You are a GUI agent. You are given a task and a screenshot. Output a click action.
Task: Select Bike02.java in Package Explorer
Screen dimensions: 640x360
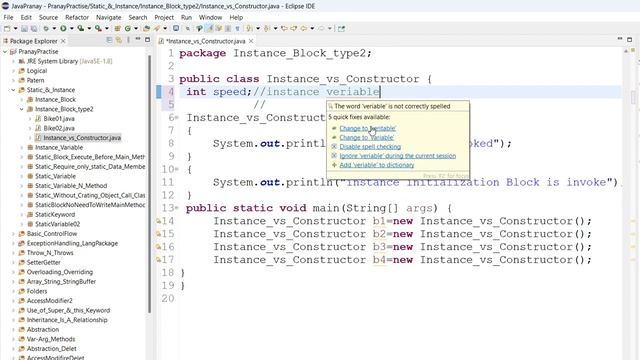(x=59, y=128)
